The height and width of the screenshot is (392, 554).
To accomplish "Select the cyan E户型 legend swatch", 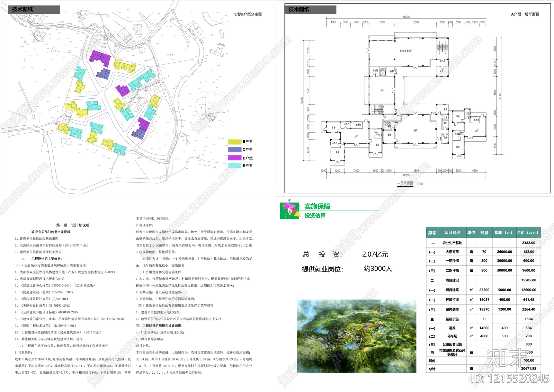I will [234, 166].
